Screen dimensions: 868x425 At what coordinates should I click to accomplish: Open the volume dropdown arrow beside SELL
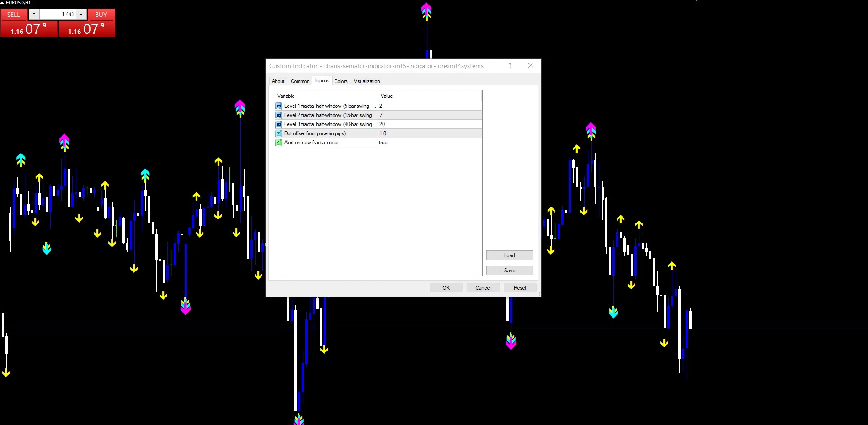34,14
